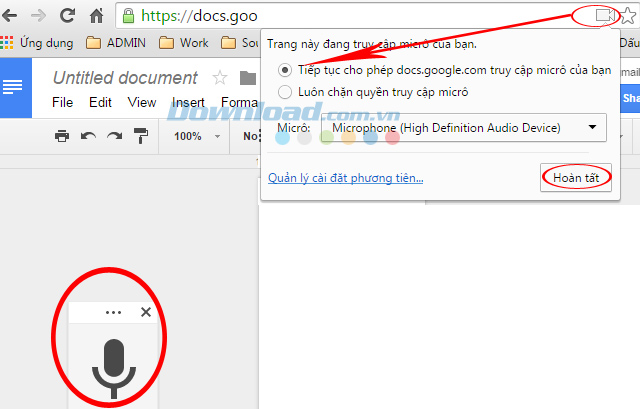Screen dimensions: 640x409
Task: Go back with the browser back arrow
Action: tap(9, 16)
